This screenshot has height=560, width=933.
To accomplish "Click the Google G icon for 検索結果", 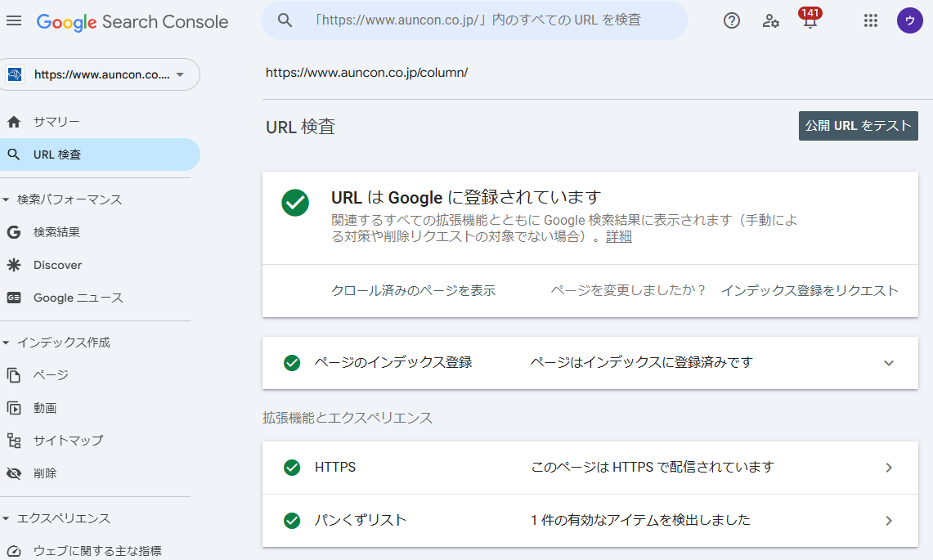I will (x=14, y=232).
